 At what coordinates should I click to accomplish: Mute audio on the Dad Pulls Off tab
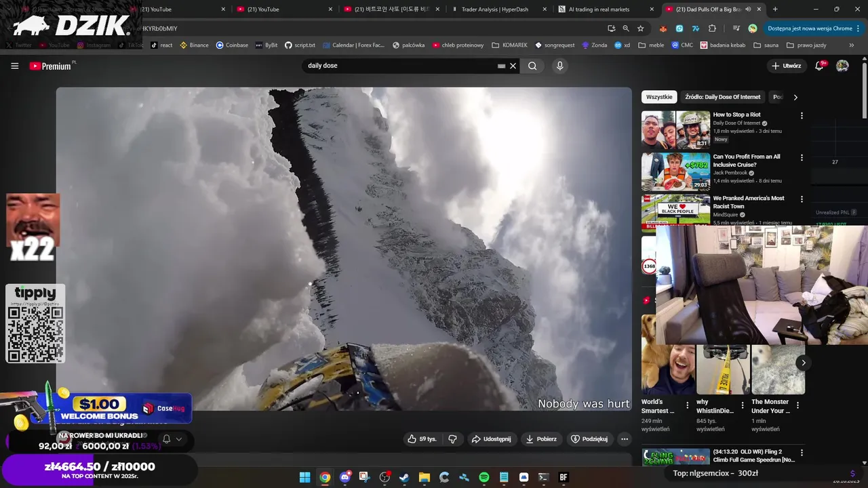coord(748,9)
